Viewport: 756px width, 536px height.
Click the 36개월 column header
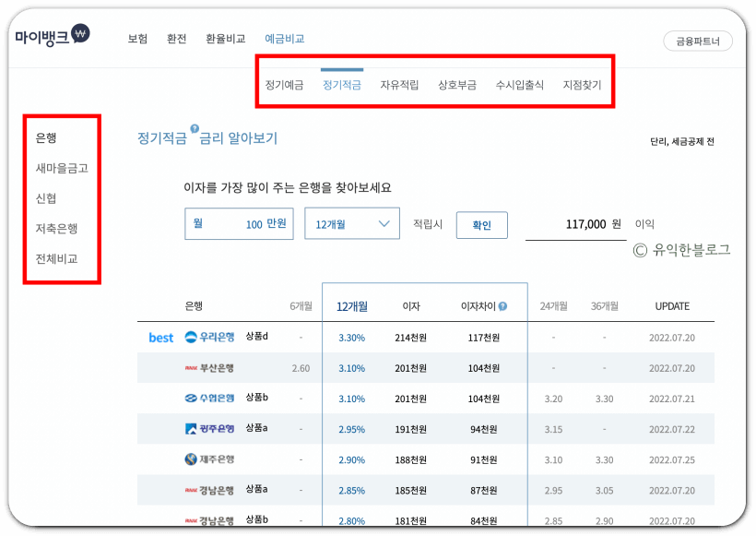(605, 306)
